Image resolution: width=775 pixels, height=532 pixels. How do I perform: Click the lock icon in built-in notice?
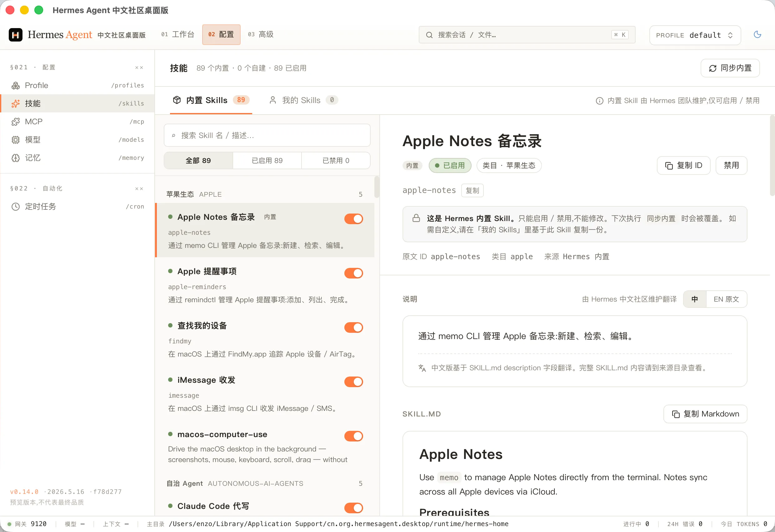click(x=416, y=218)
